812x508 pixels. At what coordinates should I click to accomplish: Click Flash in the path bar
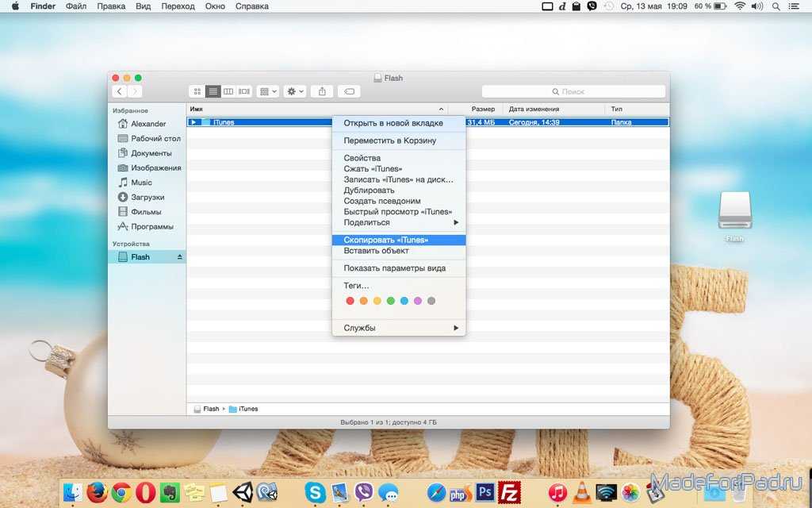(x=207, y=409)
